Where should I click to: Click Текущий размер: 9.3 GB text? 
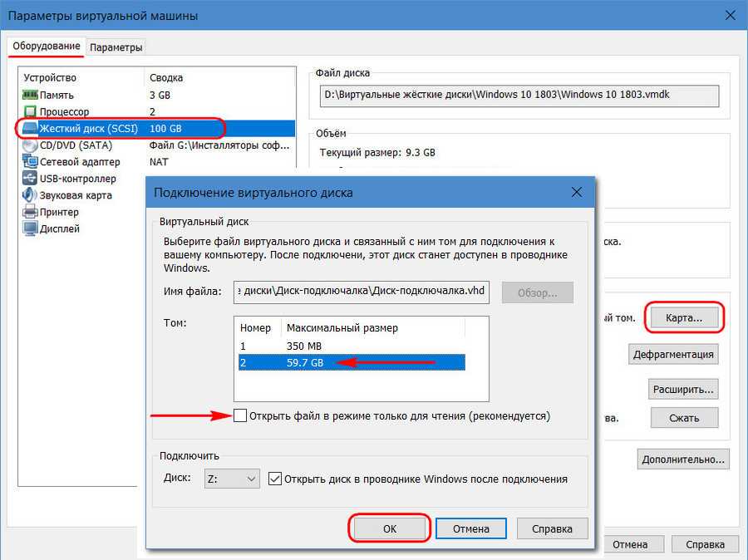[x=377, y=153]
